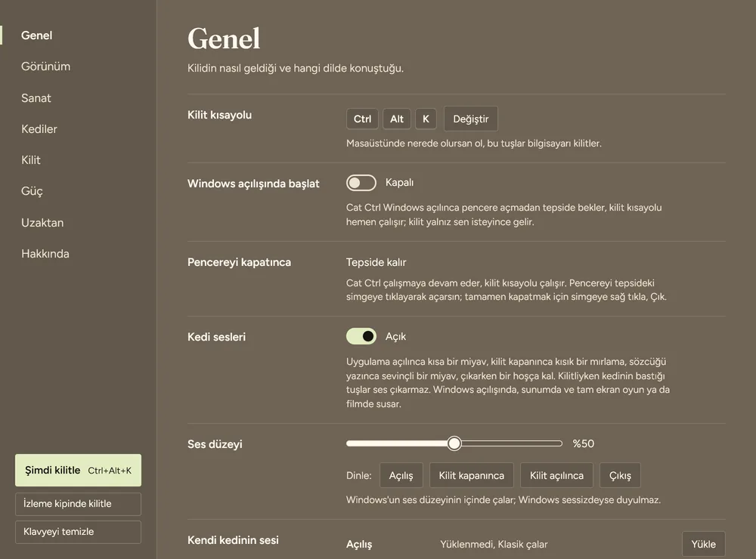Switch to the Görünüm section
Screen dimensions: 756x559
coord(46,66)
